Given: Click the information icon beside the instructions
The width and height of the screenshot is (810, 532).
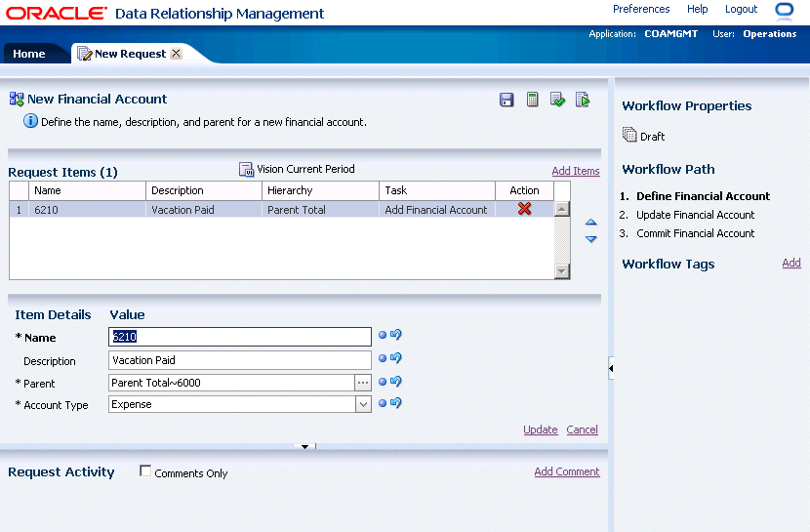Looking at the screenshot, I should click(30, 121).
